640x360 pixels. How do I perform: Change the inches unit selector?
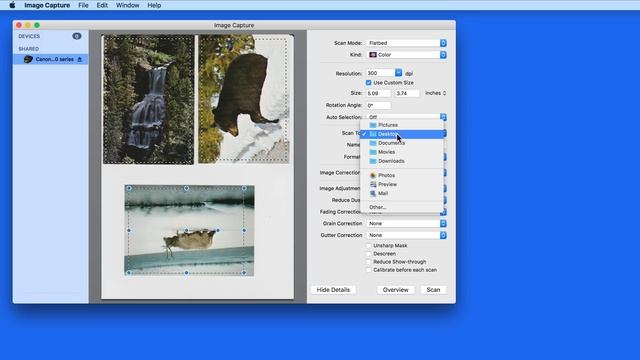[435, 93]
